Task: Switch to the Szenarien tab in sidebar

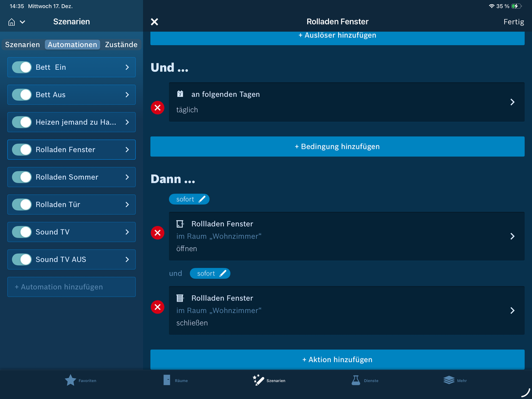Action: point(22,45)
